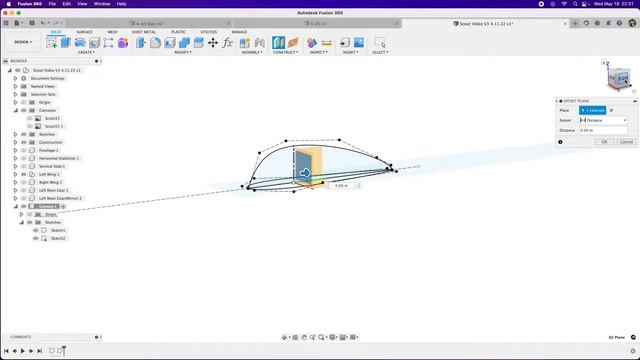Screen dimensions: 640x360
Task: Click the timeline Play button
Action: pos(22,351)
